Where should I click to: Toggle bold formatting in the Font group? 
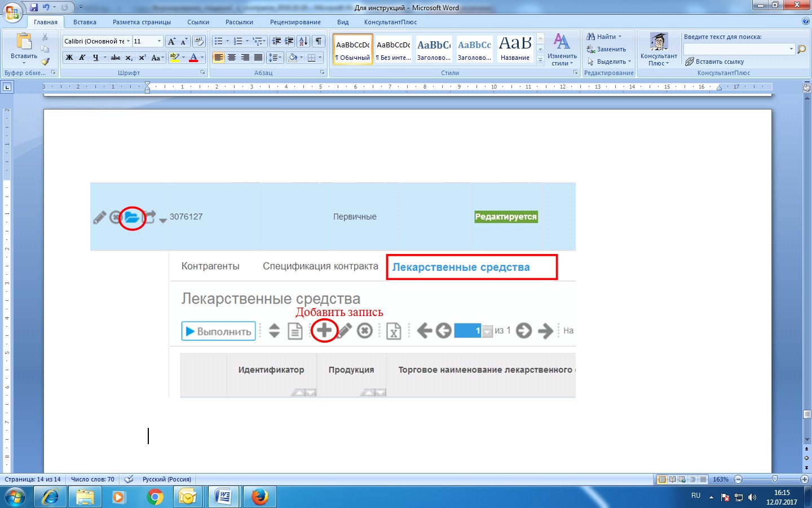tap(69, 58)
